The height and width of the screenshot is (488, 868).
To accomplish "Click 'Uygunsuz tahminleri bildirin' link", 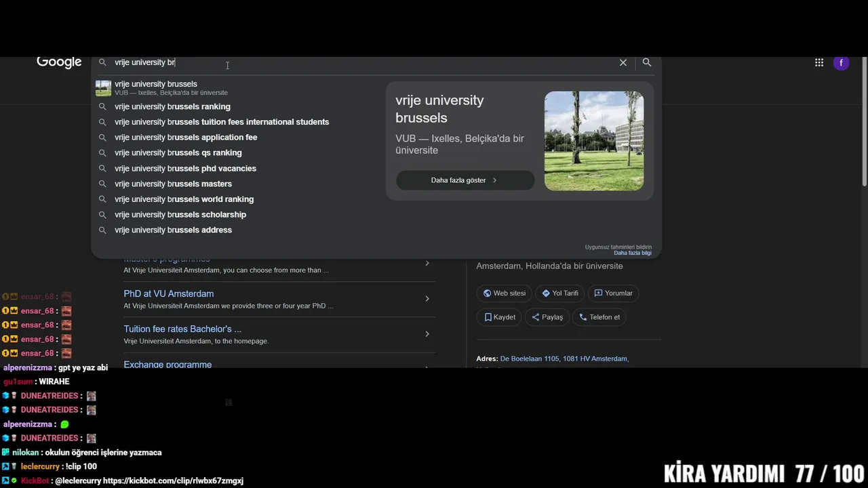I will pos(618,247).
